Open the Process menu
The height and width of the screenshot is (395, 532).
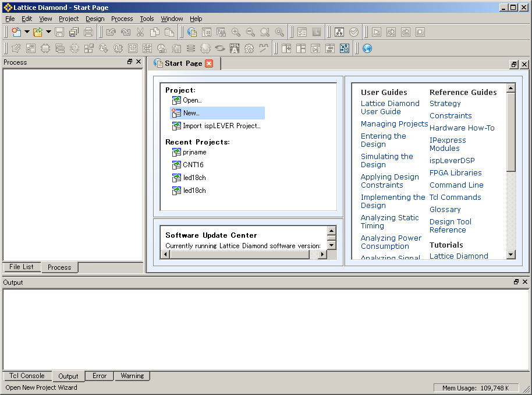coord(122,19)
